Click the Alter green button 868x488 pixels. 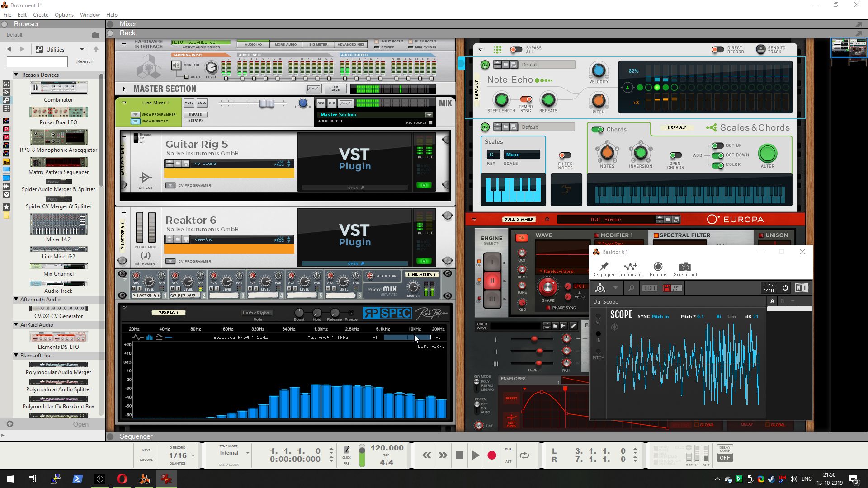pyautogui.click(x=767, y=154)
